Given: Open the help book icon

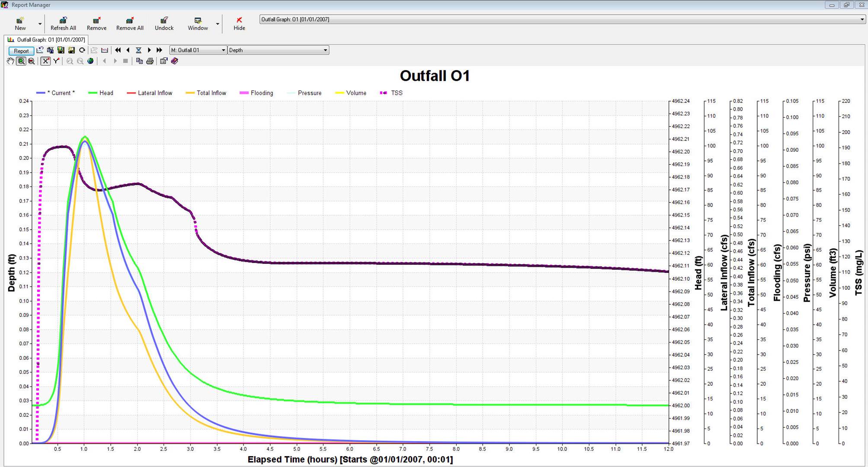Looking at the screenshot, I should coord(175,61).
